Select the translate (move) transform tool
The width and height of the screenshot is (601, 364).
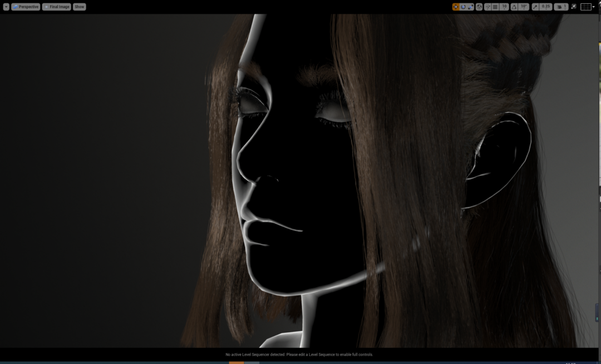456,7
